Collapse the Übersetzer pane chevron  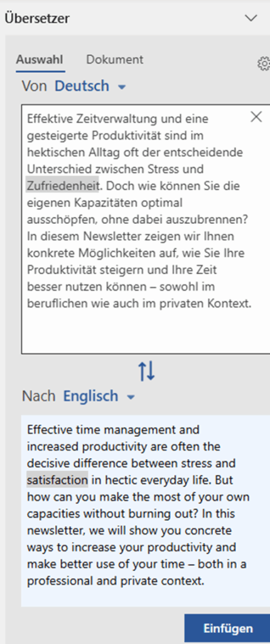[x=251, y=18]
